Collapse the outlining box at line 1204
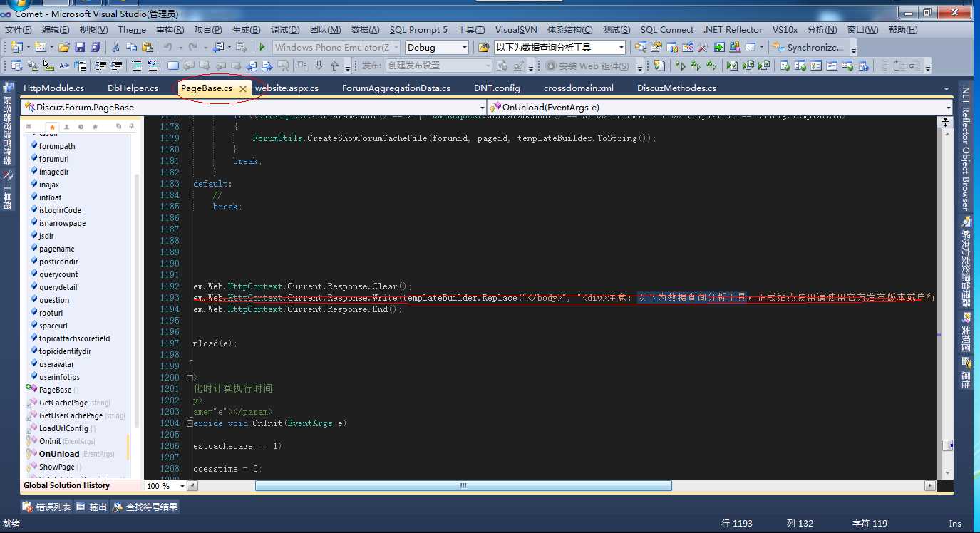The width and height of the screenshot is (980, 533). (x=190, y=423)
